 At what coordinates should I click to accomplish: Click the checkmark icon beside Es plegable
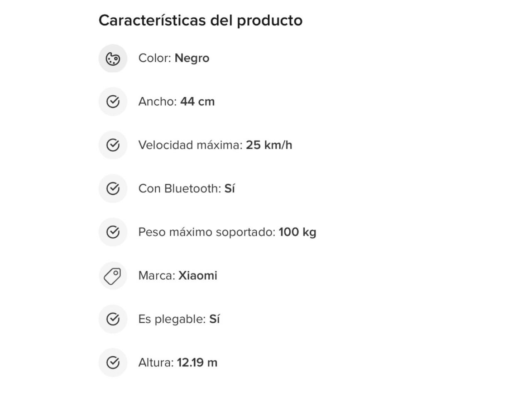tap(113, 319)
